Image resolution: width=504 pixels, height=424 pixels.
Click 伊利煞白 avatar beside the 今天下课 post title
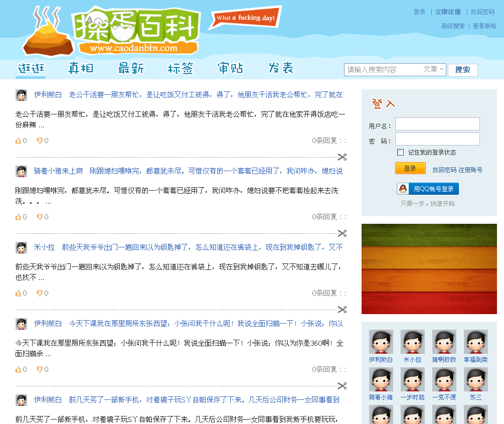21,324
